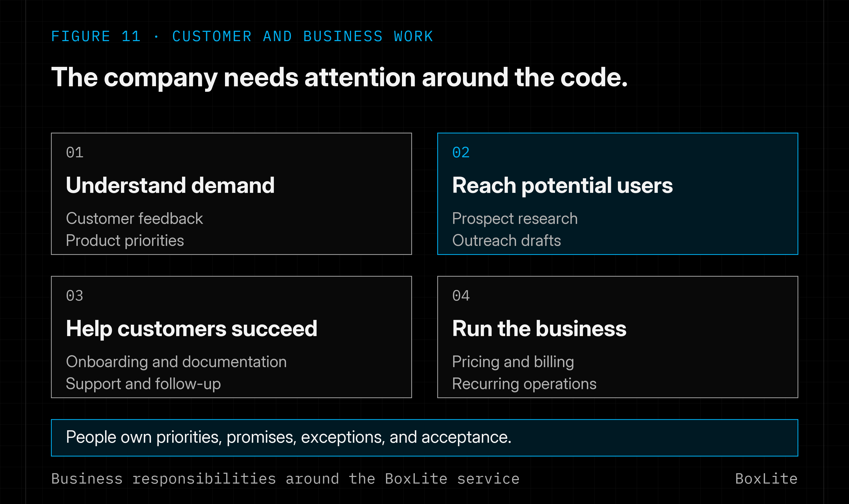849x504 pixels.
Task: Click 'Product priorities' line
Action: coord(125,241)
